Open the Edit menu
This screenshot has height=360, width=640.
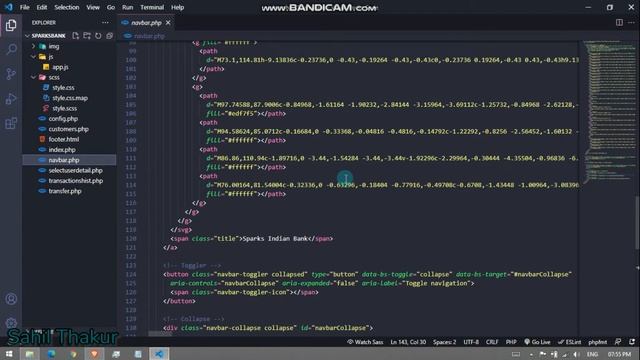pos(42,7)
